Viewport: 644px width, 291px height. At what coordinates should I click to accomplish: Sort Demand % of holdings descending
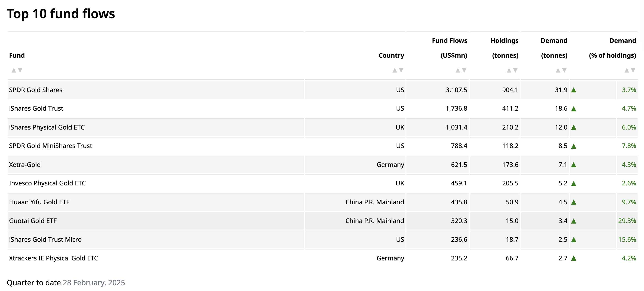point(633,70)
